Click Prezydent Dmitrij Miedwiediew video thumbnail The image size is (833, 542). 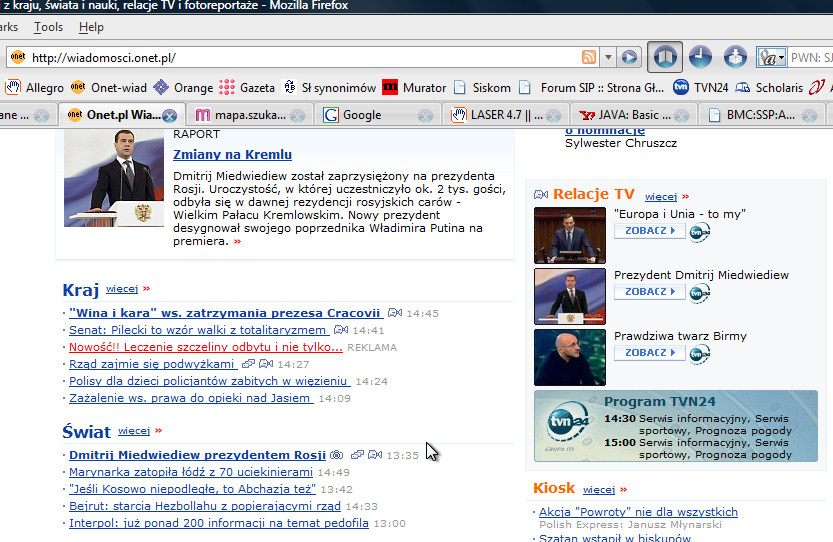click(x=569, y=296)
